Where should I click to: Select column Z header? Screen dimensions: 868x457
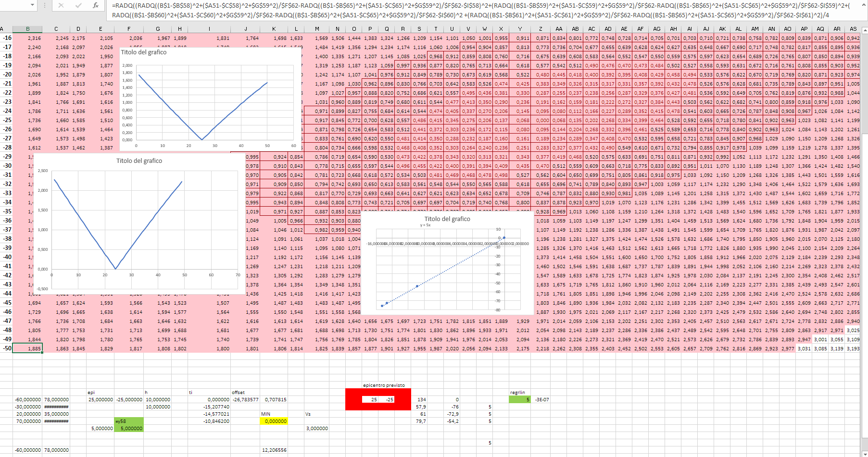[x=541, y=29]
